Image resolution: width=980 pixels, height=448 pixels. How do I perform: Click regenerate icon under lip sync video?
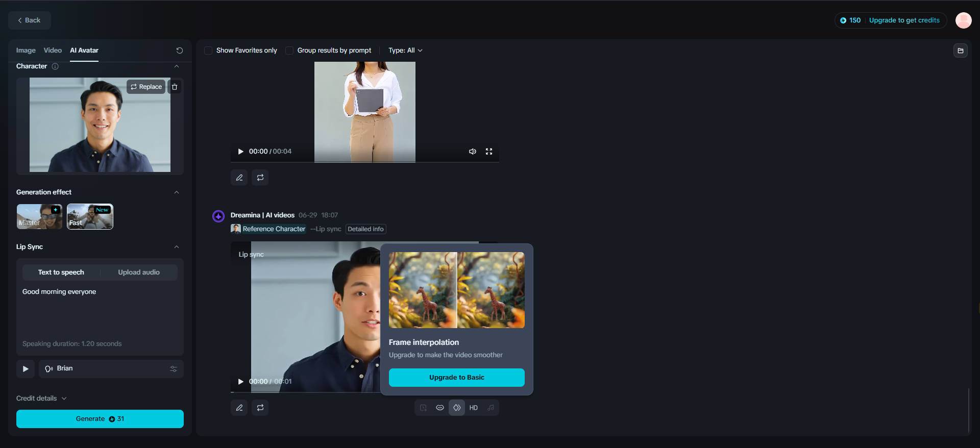coord(260,408)
